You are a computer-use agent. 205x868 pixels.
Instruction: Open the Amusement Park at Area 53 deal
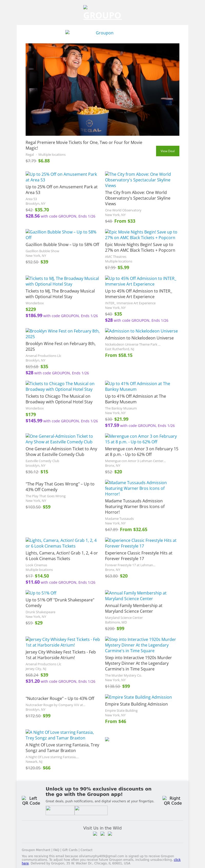click(61, 177)
